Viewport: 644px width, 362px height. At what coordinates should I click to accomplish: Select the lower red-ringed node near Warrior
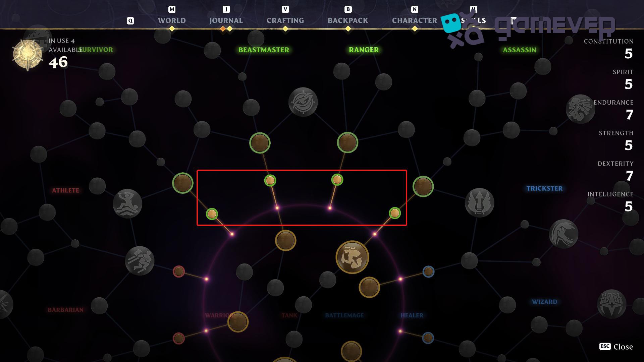click(179, 338)
